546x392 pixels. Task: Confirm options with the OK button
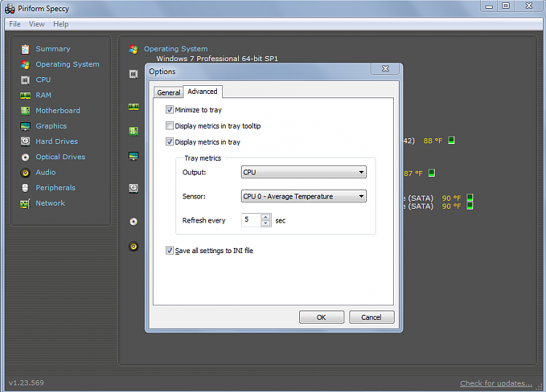[321, 317]
